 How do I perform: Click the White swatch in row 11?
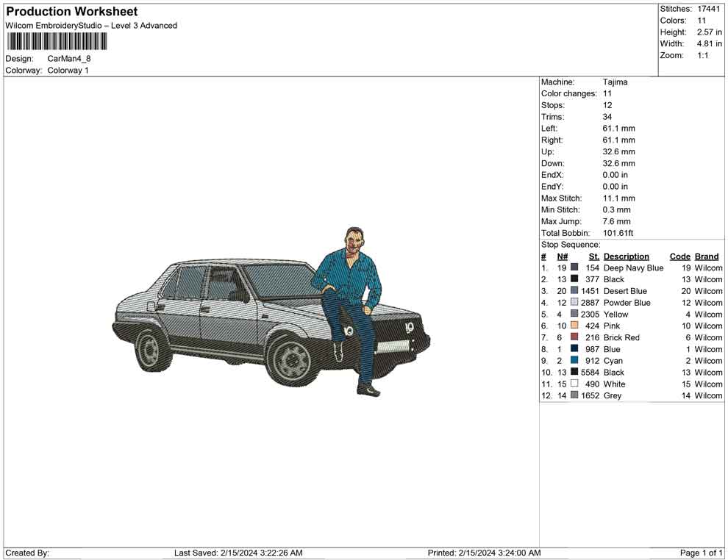572,384
